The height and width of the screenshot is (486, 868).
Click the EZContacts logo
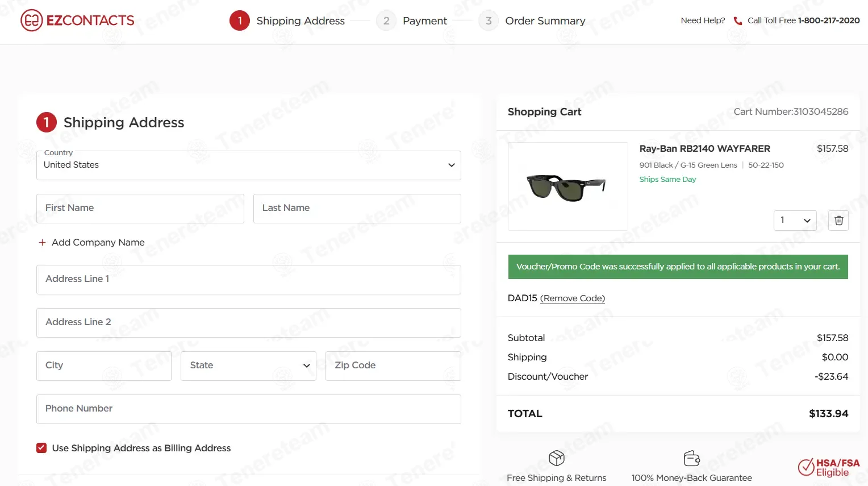(77, 20)
